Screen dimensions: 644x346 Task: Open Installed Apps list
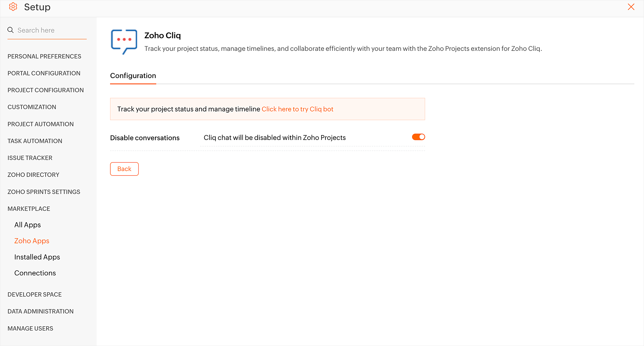click(37, 257)
